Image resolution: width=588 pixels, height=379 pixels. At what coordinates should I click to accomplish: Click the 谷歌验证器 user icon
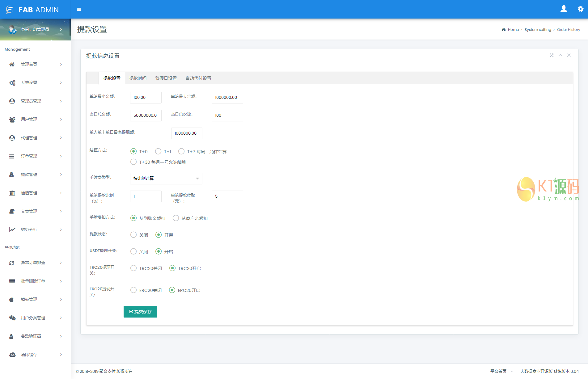tap(11, 336)
